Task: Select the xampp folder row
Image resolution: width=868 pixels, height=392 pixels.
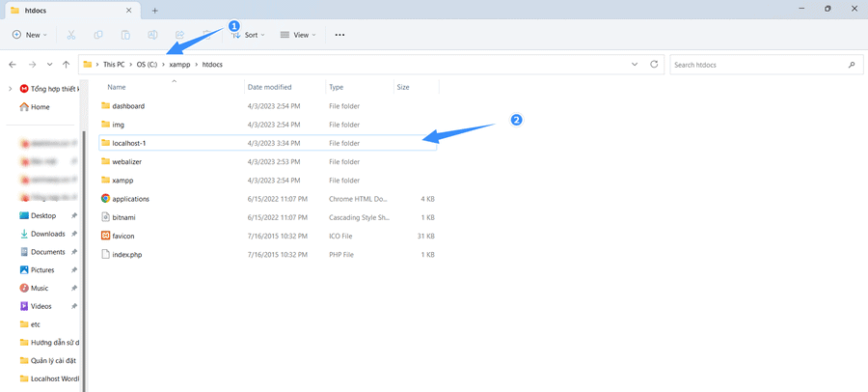Action: point(267,181)
